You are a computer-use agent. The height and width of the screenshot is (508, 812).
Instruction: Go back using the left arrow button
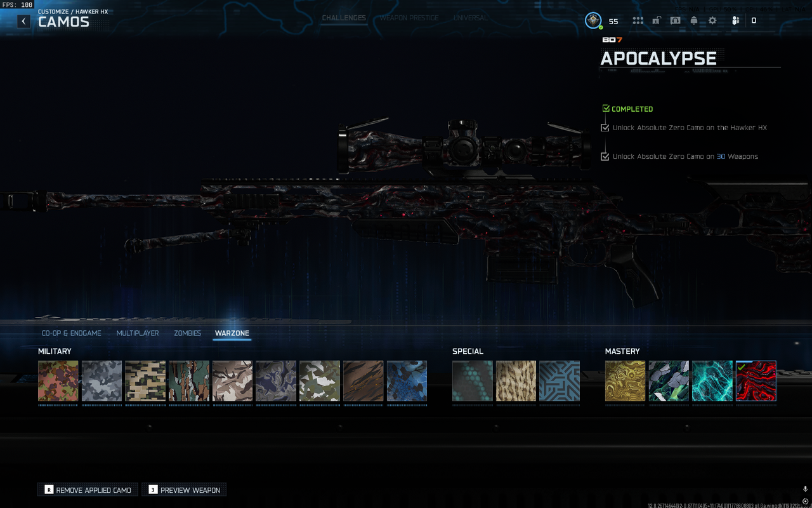coord(23,21)
